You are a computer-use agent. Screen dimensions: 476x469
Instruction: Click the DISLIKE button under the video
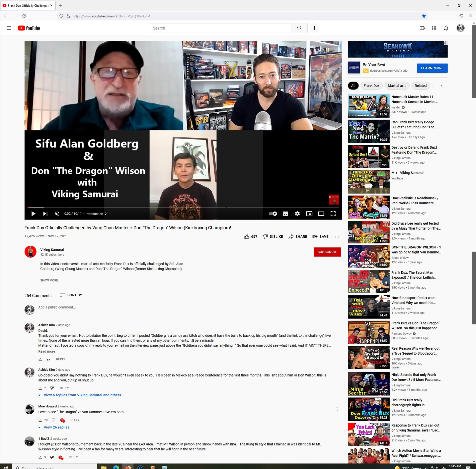[273, 236]
